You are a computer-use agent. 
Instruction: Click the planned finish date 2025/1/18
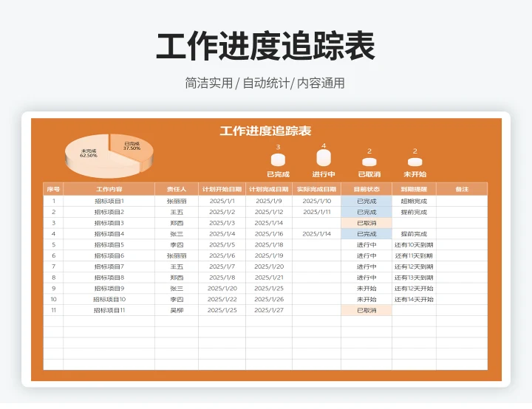(x=269, y=244)
